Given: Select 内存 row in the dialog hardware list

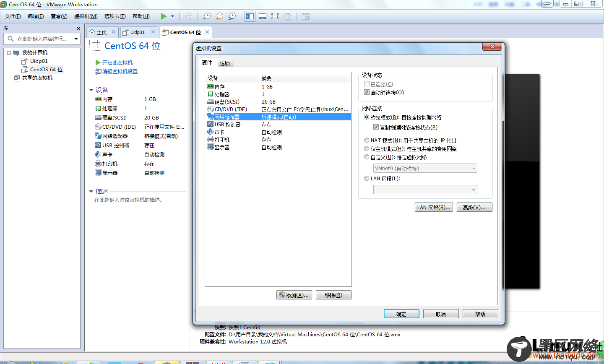Looking at the screenshot, I should (279, 87).
